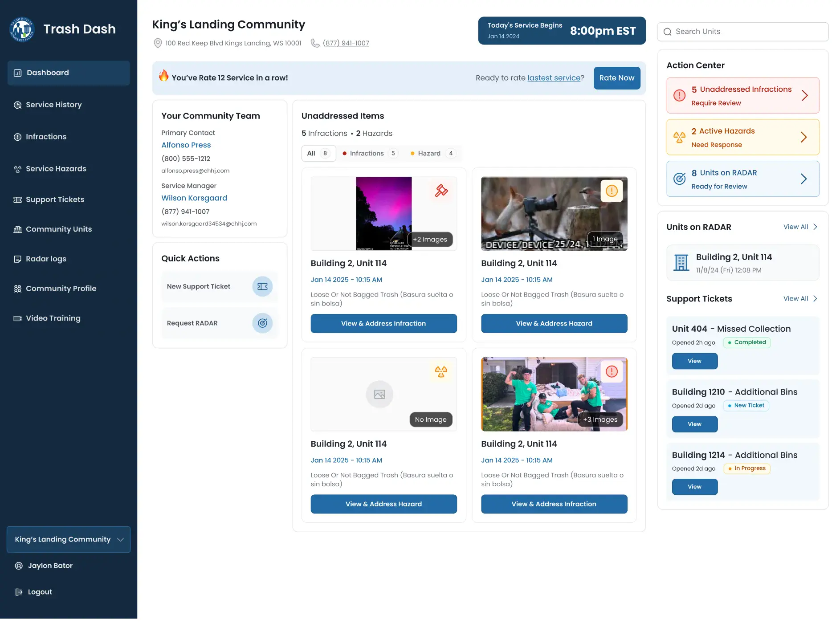This screenshot has width=840, height=627.
Task: Open Community Profile from the sidebar
Action: [x=61, y=289]
